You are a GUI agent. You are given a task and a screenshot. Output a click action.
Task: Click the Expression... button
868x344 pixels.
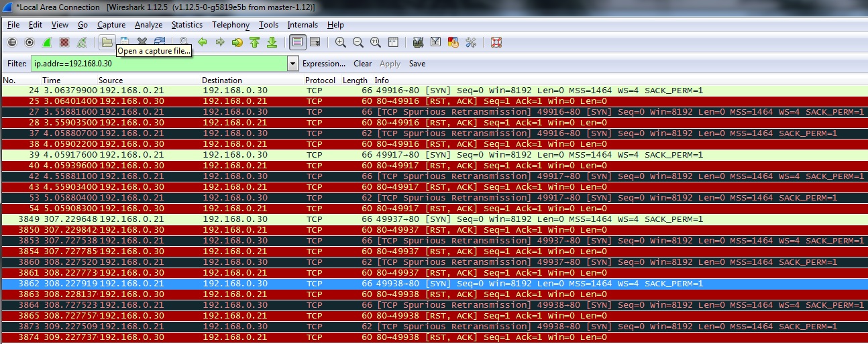(x=324, y=64)
